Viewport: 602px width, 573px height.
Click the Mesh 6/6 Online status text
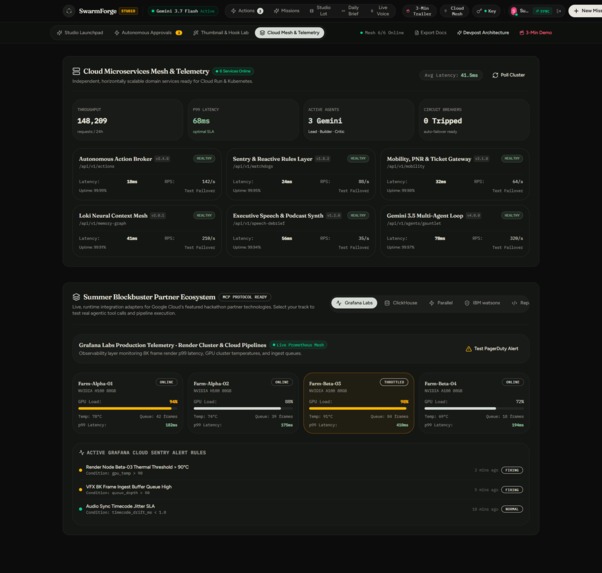tap(382, 33)
